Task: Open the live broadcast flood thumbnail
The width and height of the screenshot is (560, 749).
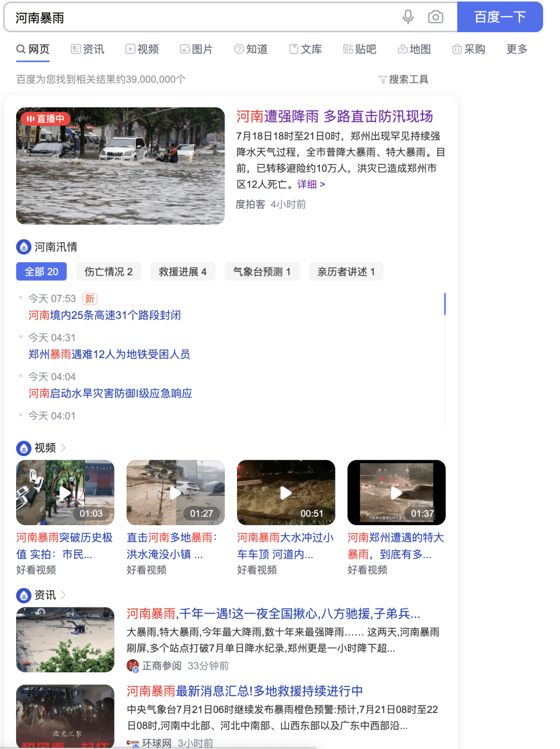Action: click(x=120, y=166)
